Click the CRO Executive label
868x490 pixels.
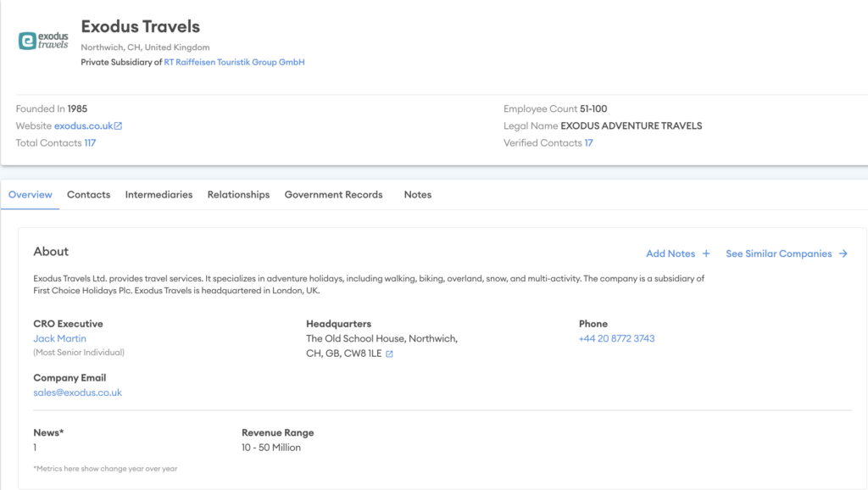tap(68, 324)
